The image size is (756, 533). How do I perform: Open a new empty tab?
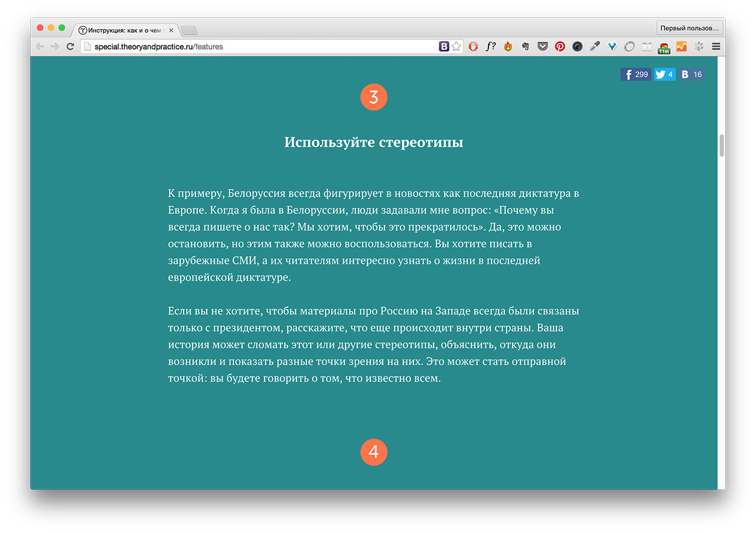tap(189, 30)
